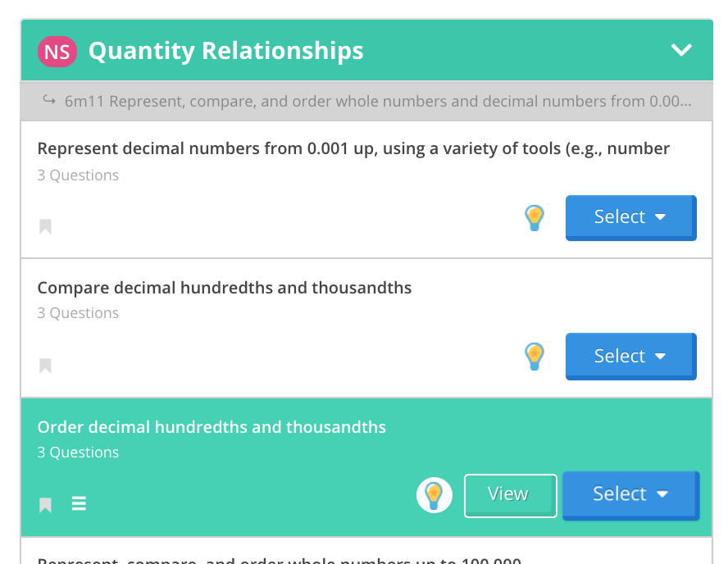Open the list menu icon on the highlighted card
The width and height of the screenshot is (728, 564).
[79, 503]
